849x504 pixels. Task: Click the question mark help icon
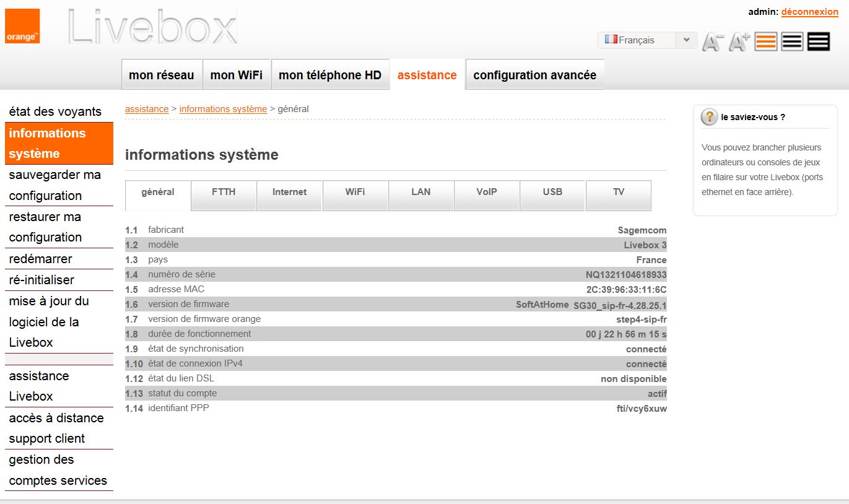click(709, 117)
